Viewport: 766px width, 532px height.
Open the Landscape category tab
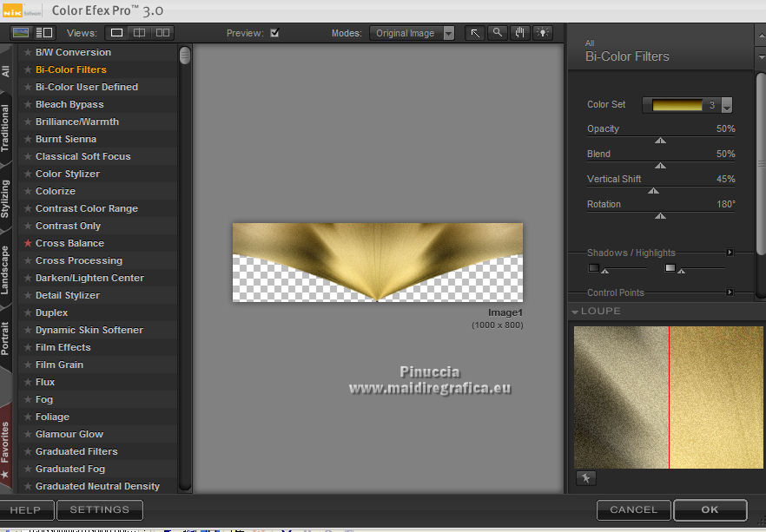[5, 270]
